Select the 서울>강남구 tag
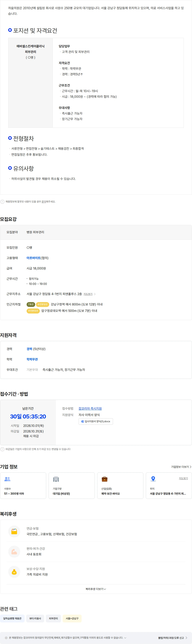 pos(72,618)
